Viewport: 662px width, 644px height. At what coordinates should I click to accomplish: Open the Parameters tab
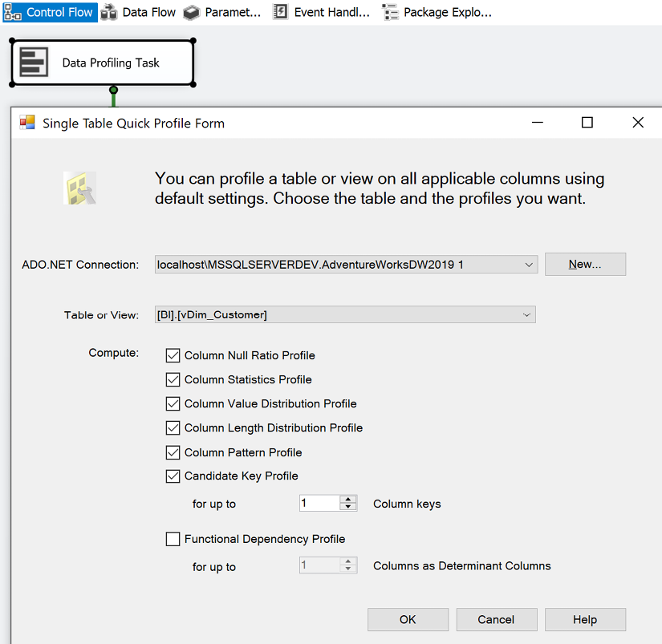[x=222, y=12]
